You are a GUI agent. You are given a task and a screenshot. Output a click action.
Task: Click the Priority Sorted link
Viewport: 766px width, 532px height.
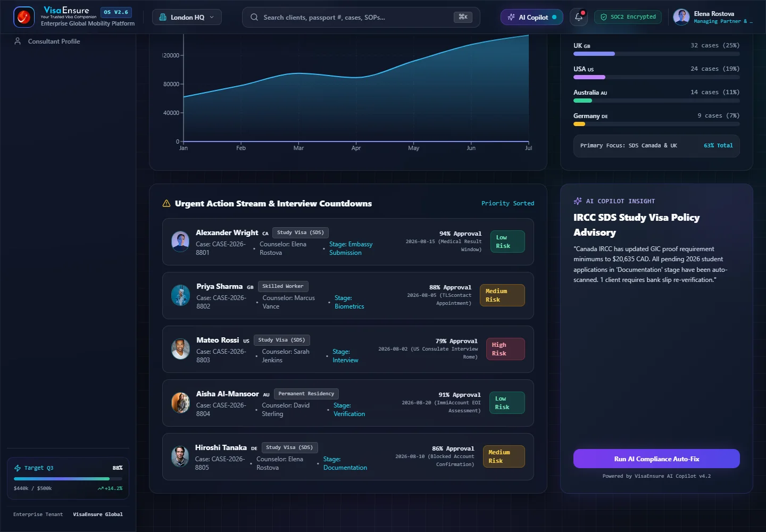coord(507,203)
